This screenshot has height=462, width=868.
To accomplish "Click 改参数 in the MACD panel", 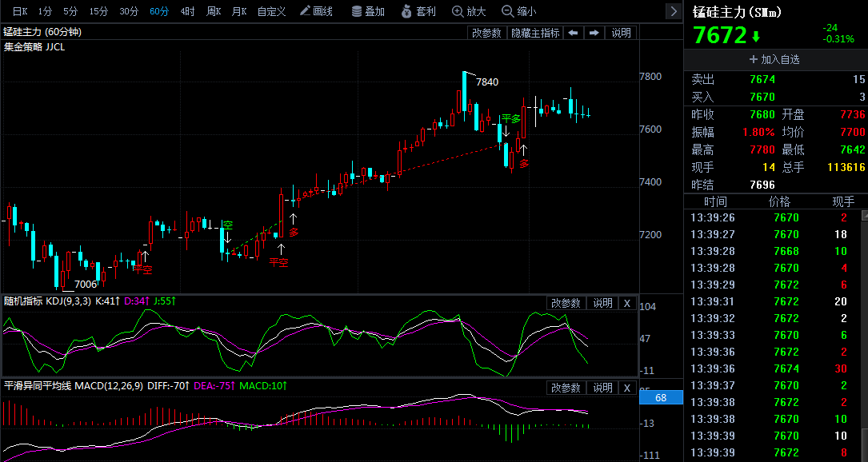I will pos(565,388).
